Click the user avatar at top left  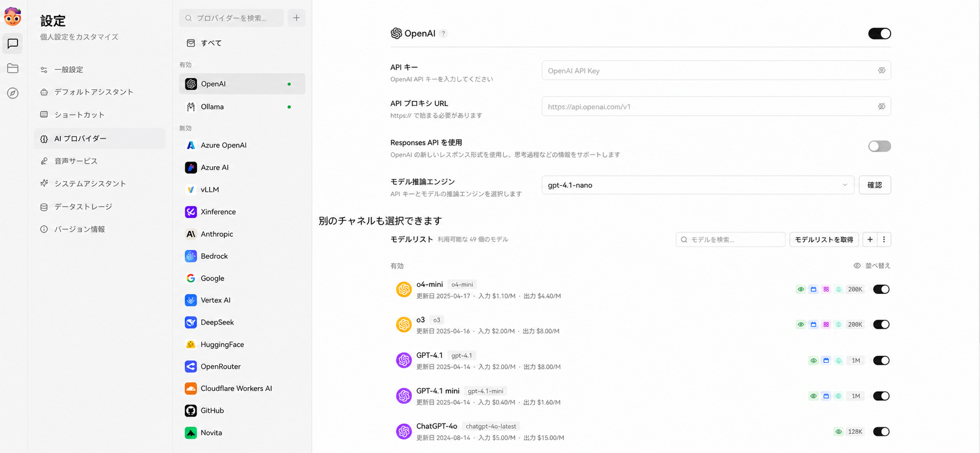(x=13, y=16)
